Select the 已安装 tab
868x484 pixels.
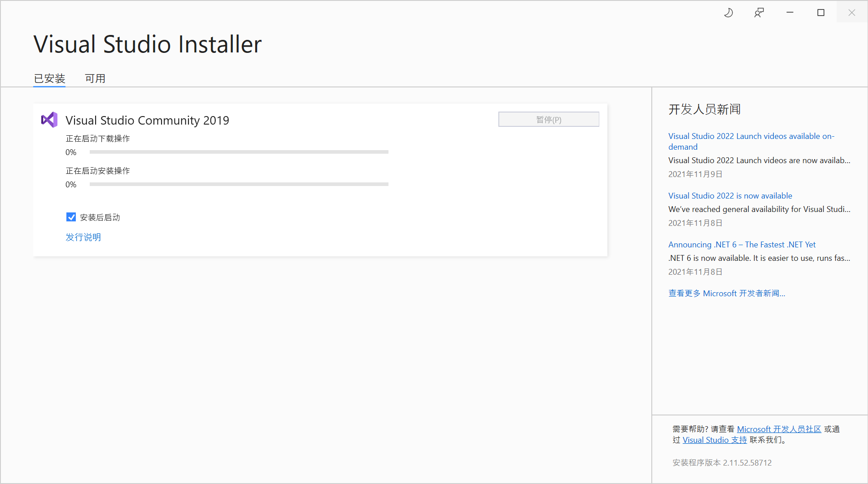(x=49, y=78)
